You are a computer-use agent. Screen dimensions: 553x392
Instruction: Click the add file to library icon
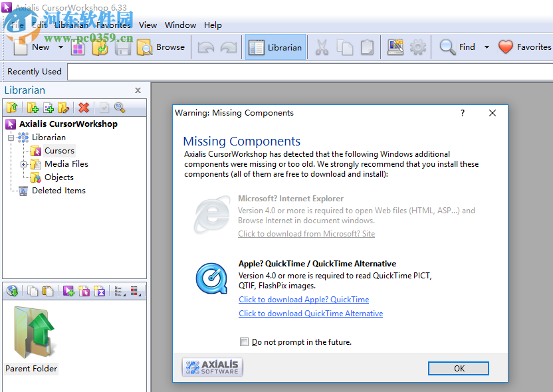(49, 108)
